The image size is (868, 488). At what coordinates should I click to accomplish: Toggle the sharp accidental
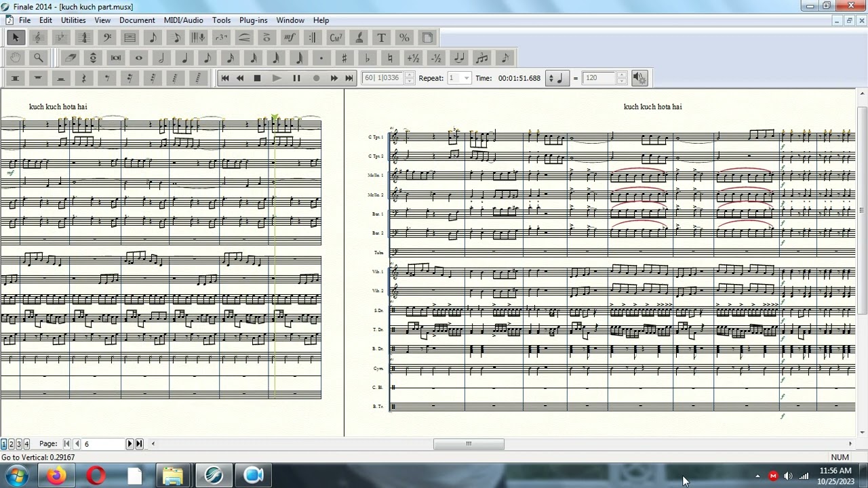344,58
